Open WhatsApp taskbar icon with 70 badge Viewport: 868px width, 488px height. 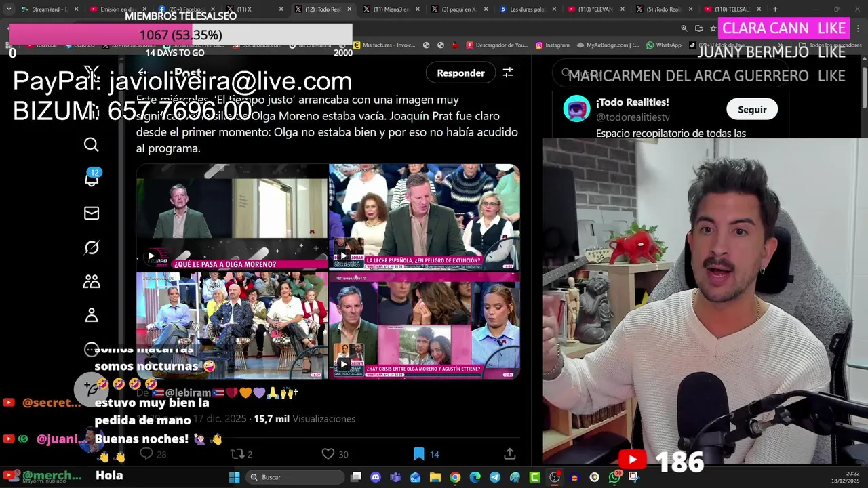pos(614,477)
